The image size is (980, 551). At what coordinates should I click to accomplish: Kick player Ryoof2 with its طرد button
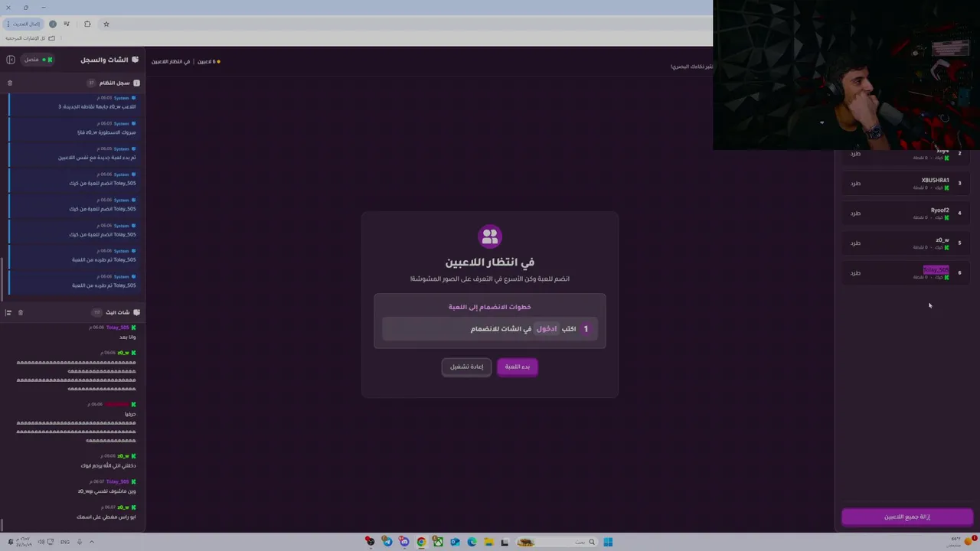pyautogui.click(x=855, y=214)
